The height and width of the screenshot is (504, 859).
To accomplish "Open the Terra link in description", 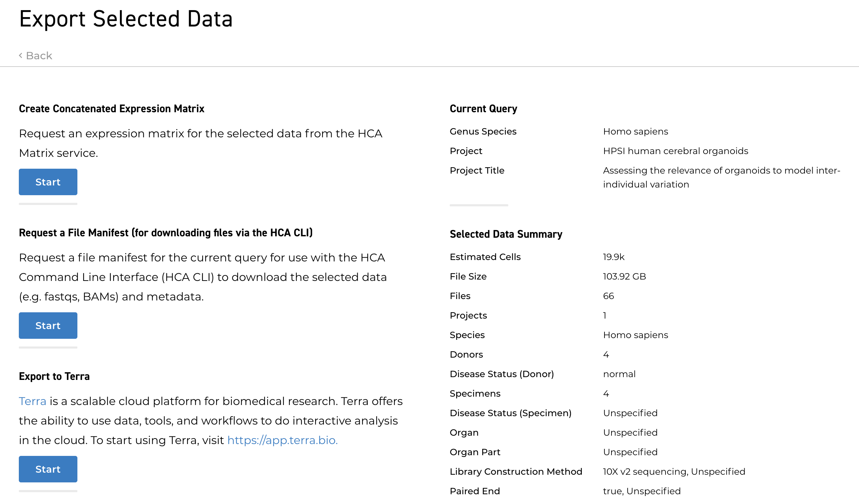I will click(32, 401).
